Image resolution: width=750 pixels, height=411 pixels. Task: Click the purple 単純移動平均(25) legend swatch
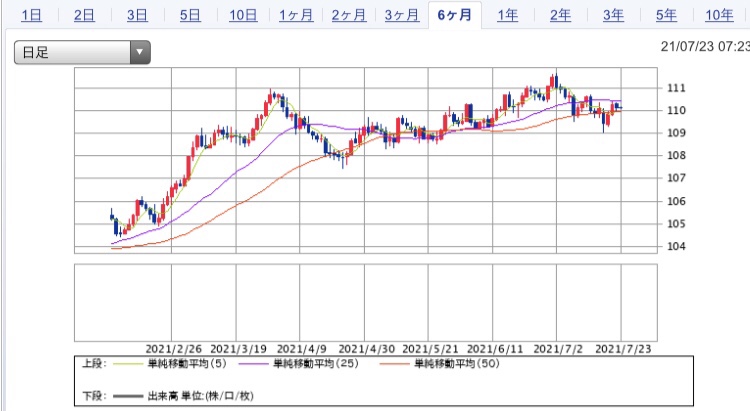point(256,364)
